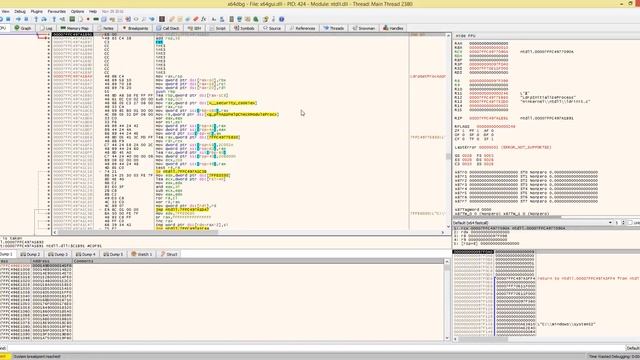Select the RIP register row
Image resolution: width=640 pixels, height=360 pixels.
[514, 118]
